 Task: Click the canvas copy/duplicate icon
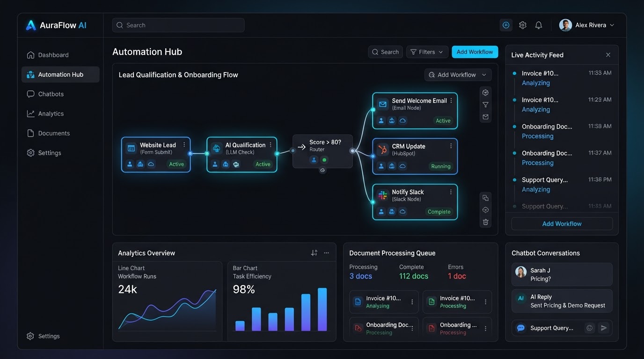point(485,198)
